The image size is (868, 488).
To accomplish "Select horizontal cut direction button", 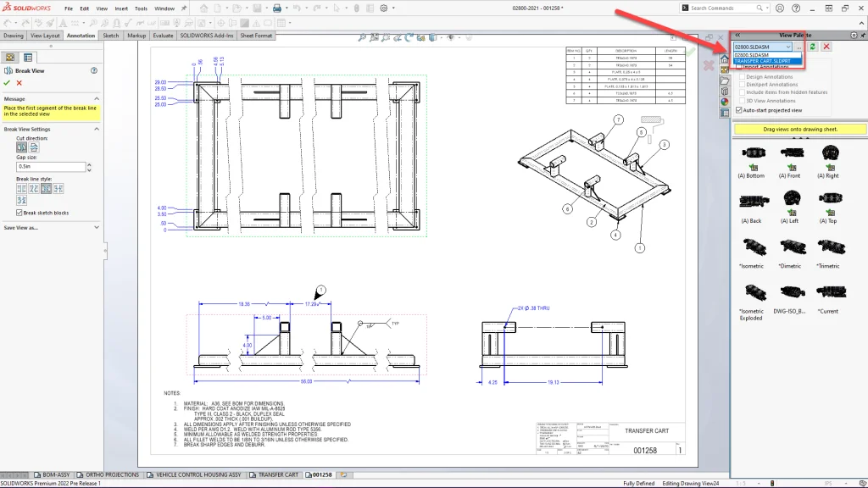I will pos(34,147).
